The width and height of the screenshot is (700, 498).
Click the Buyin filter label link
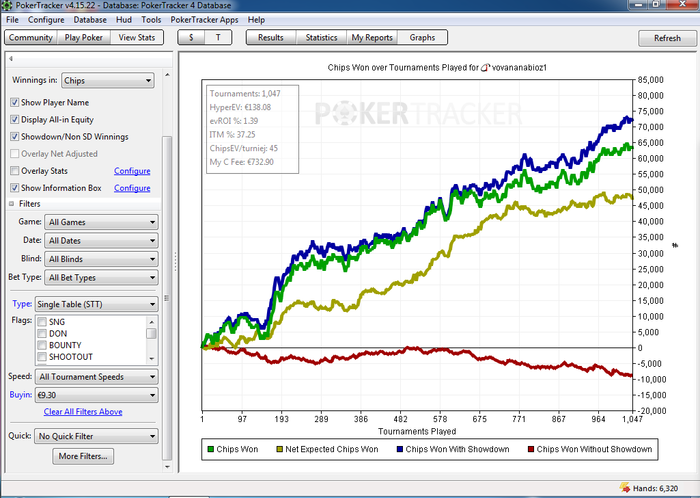(x=21, y=394)
